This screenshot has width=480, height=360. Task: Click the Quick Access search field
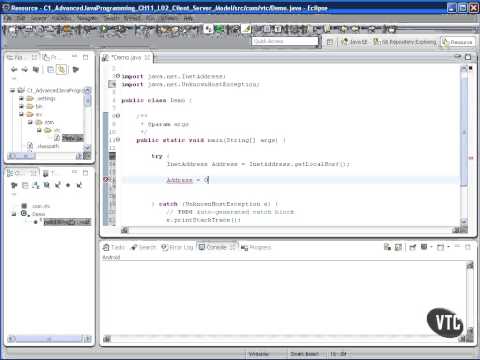[285, 41]
